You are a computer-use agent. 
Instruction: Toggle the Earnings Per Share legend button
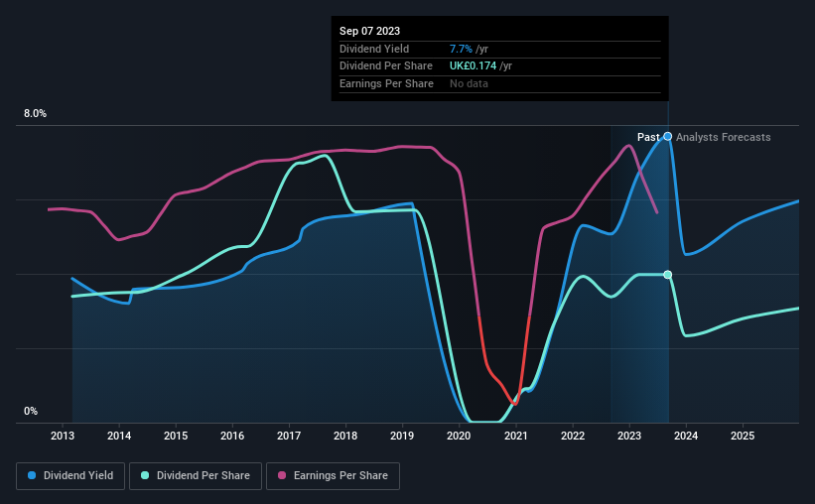[333, 476]
